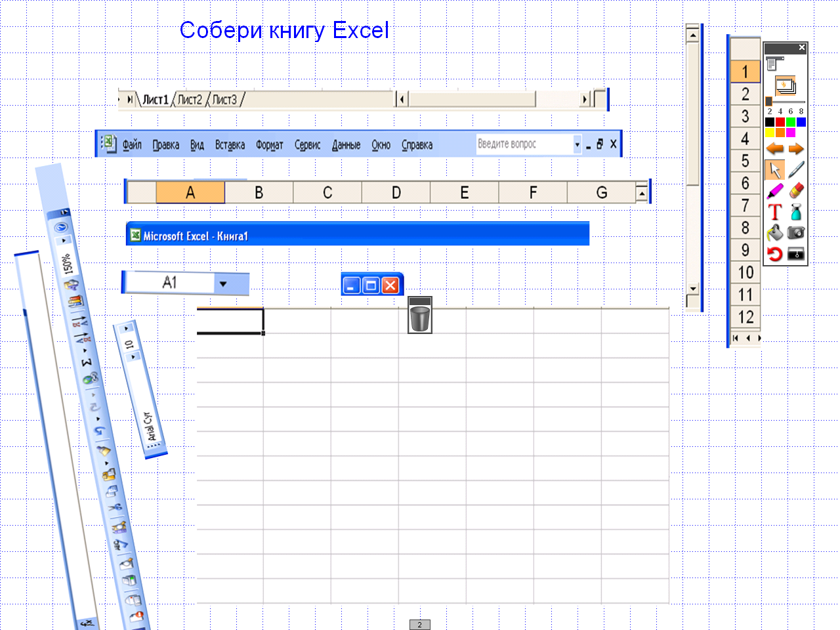
Task: Activate the red T text tool
Action: [x=775, y=212]
